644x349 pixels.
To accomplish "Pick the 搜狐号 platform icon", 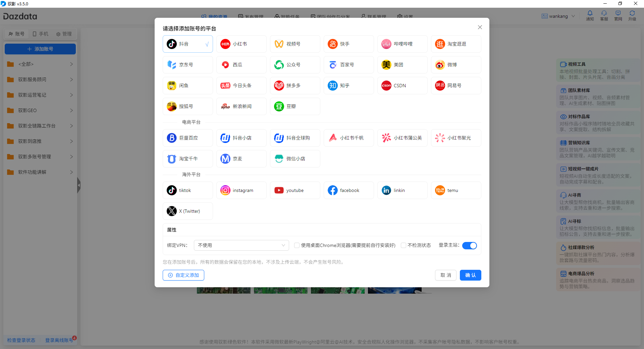I will [172, 106].
